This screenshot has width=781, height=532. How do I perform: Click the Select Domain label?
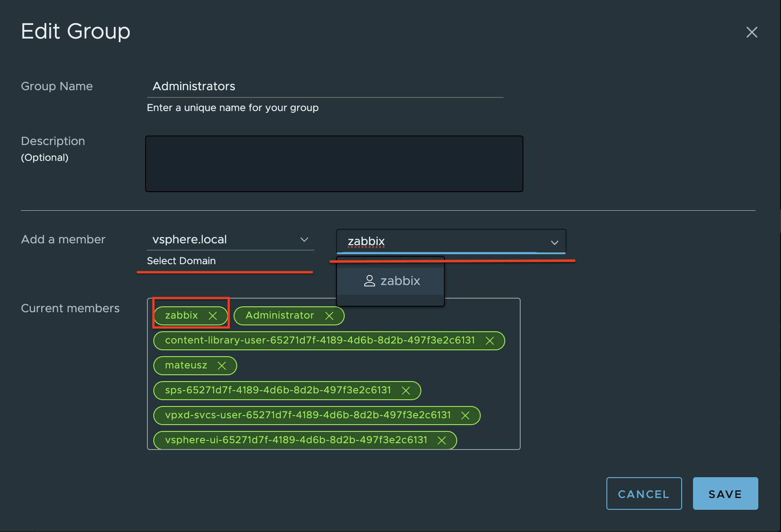[x=181, y=261]
